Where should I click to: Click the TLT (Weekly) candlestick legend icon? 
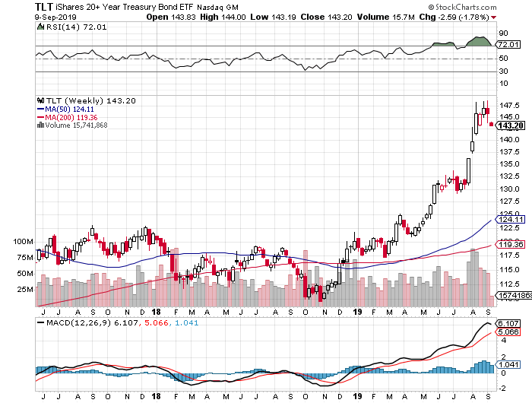click(x=41, y=100)
